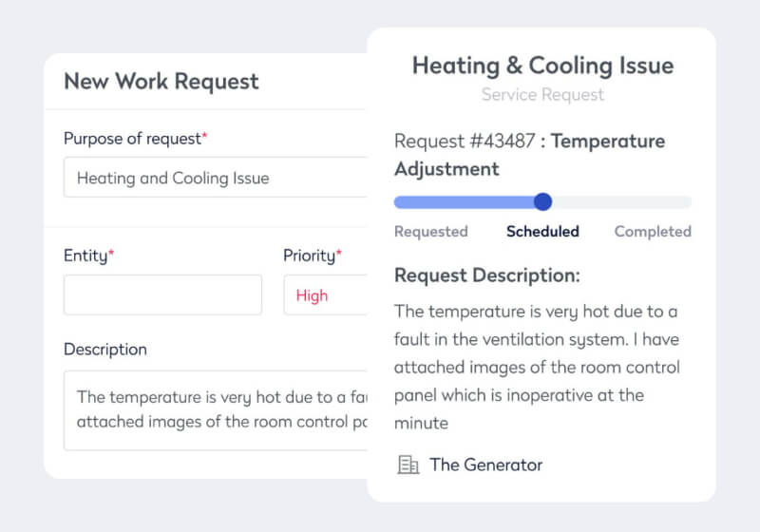Click the Service Request subtitle
760x532 pixels.
click(x=542, y=94)
